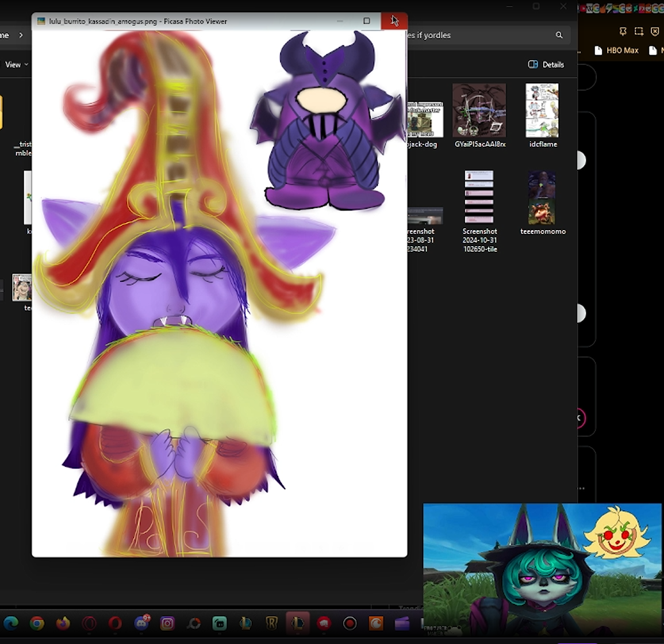Select the GYaiPI5acAAI8rx image file
Viewport: 664px width, 644px height.
click(480, 116)
